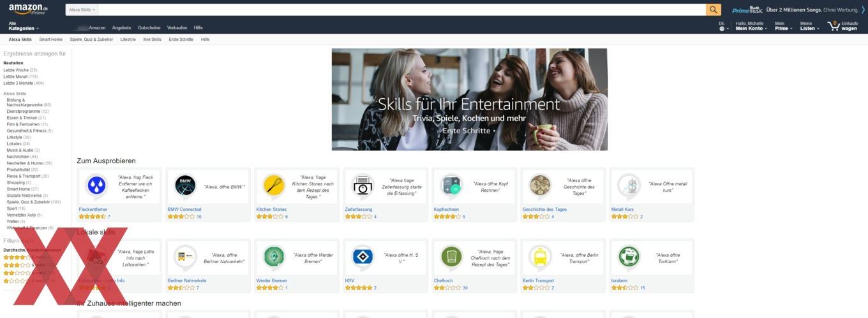Click the Fleckentferner skill name link
The width and height of the screenshot is (868, 318).
93,209
